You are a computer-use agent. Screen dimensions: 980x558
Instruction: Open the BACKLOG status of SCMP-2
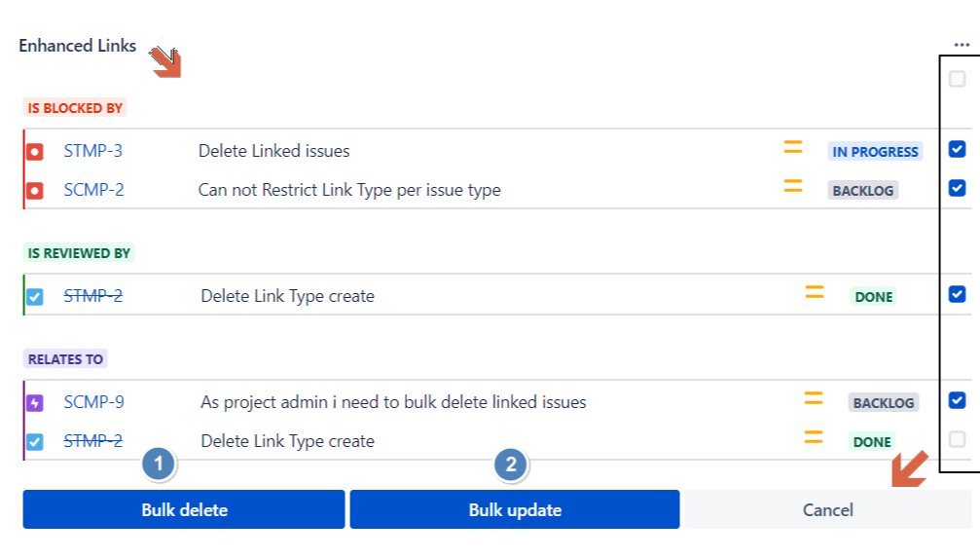click(862, 191)
